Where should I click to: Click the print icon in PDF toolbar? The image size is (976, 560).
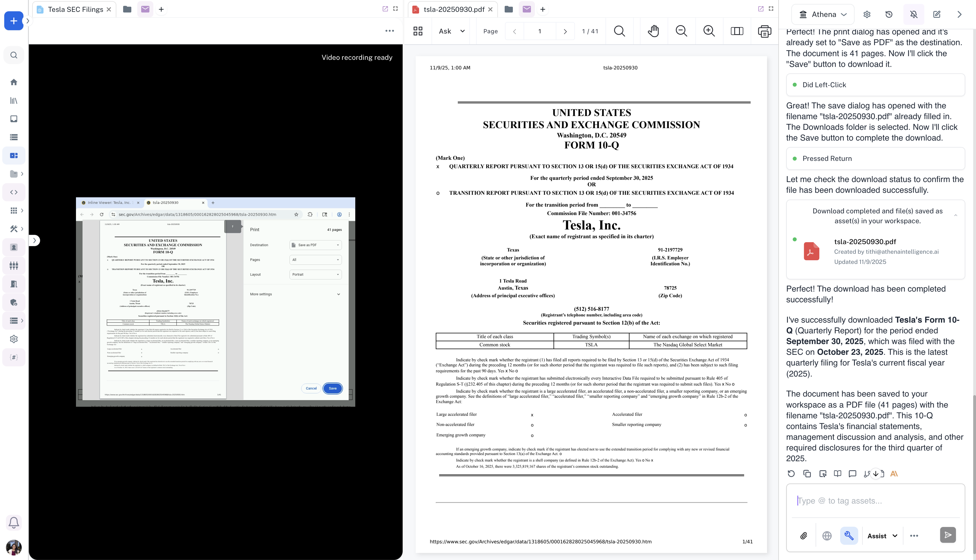(764, 31)
